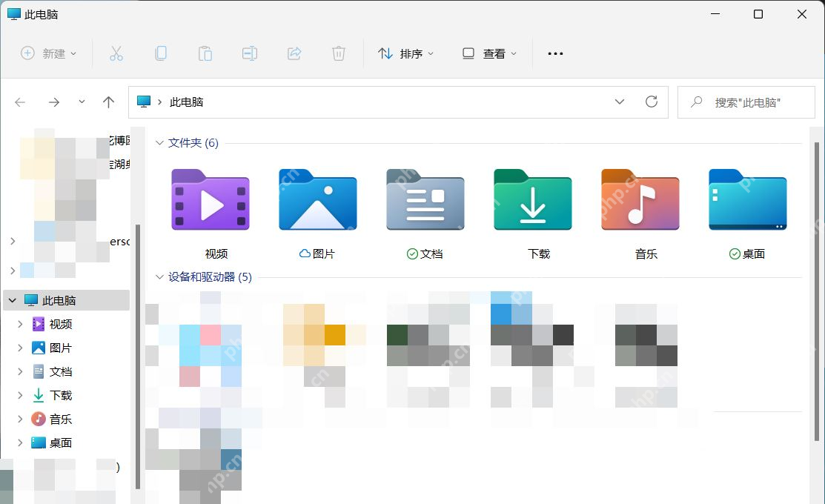Open the 下载 folder large icon
The image size is (825, 504).
coord(532,200)
